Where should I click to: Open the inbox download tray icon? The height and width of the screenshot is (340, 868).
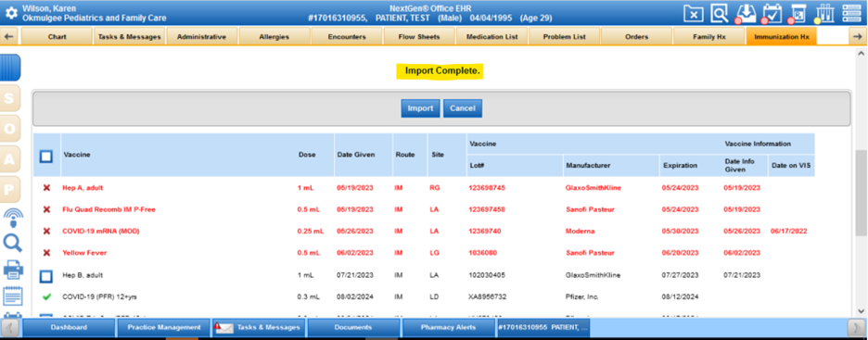pos(746,13)
